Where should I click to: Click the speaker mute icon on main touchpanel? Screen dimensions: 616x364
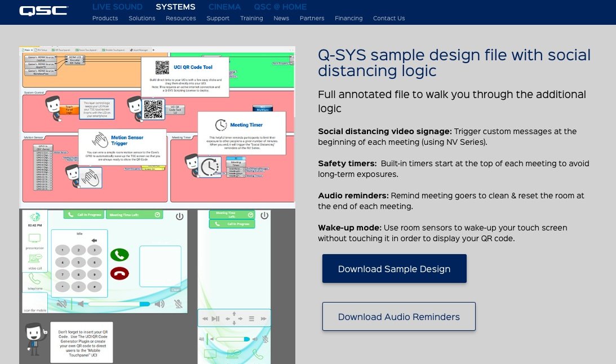pyautogui.click(x=61, y=304)
